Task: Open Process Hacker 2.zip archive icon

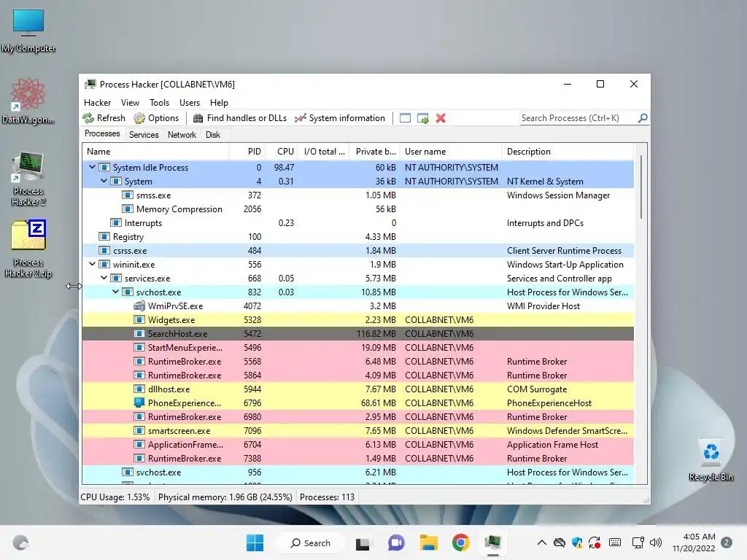Action: point(28,249)
